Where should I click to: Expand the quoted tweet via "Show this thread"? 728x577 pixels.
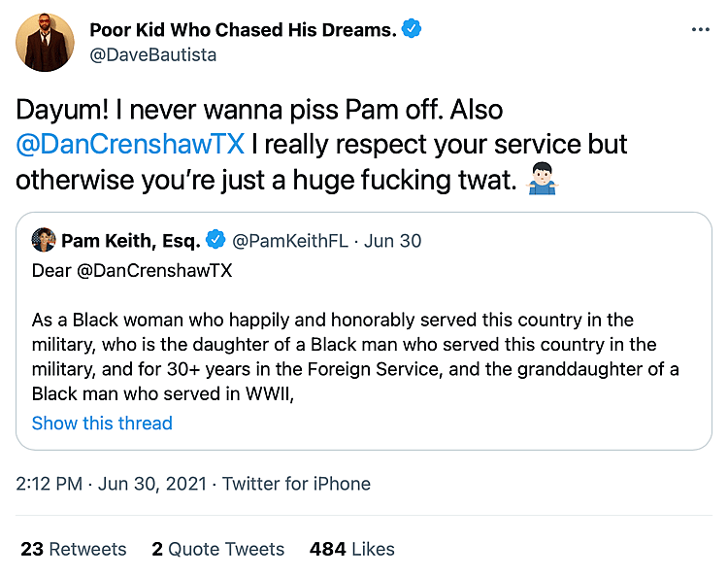[x=102, y=424]
